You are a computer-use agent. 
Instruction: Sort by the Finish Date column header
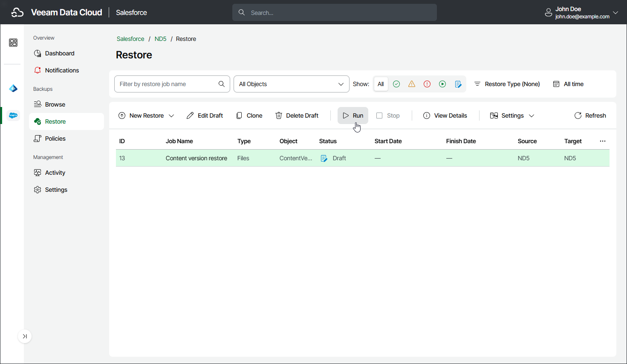click(x=461, y=141)
